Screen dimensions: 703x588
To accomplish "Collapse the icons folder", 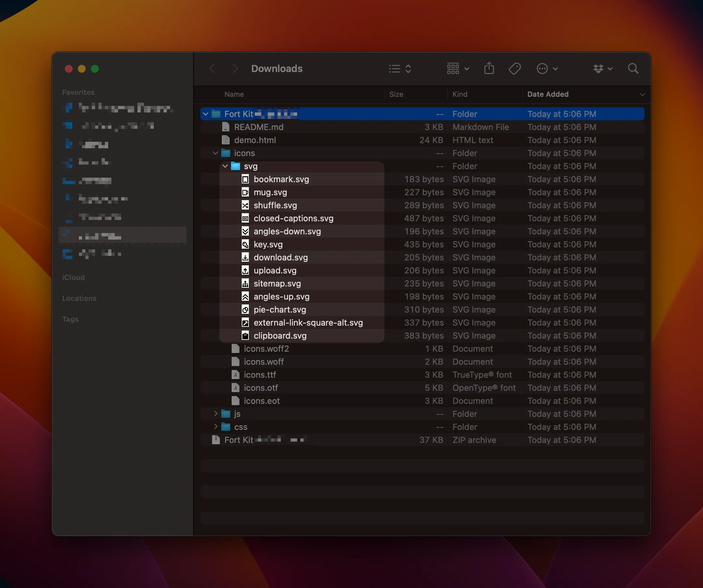I will coord(215,153).
